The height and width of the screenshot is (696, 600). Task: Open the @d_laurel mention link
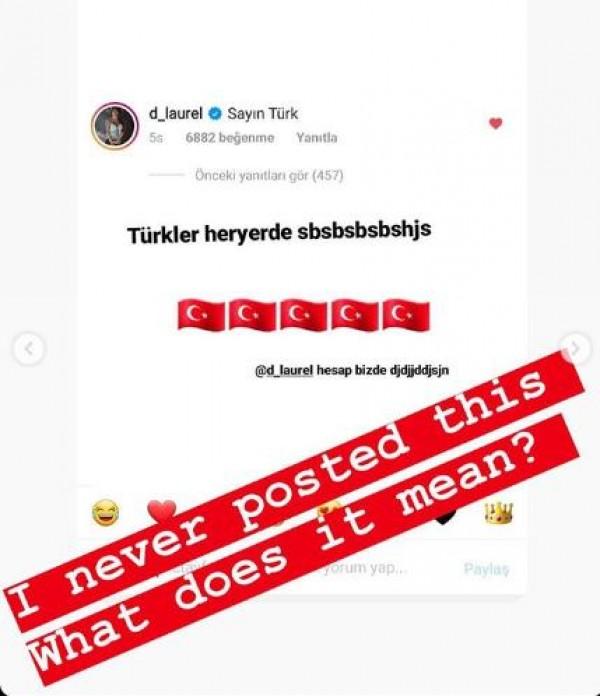pos(284,370)
